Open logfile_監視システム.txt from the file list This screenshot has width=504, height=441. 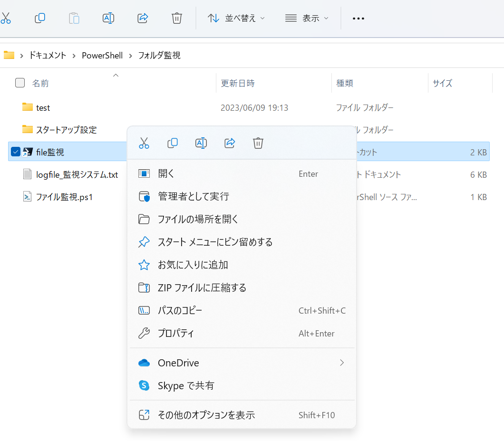point(78,174)
